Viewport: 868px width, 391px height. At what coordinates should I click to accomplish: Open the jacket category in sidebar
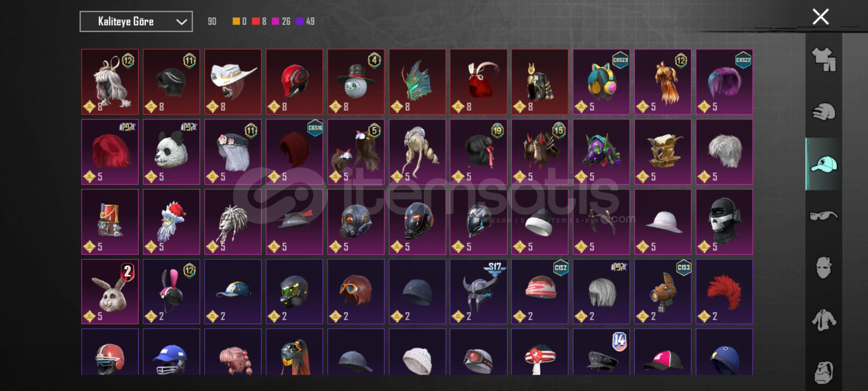(824, 320)
